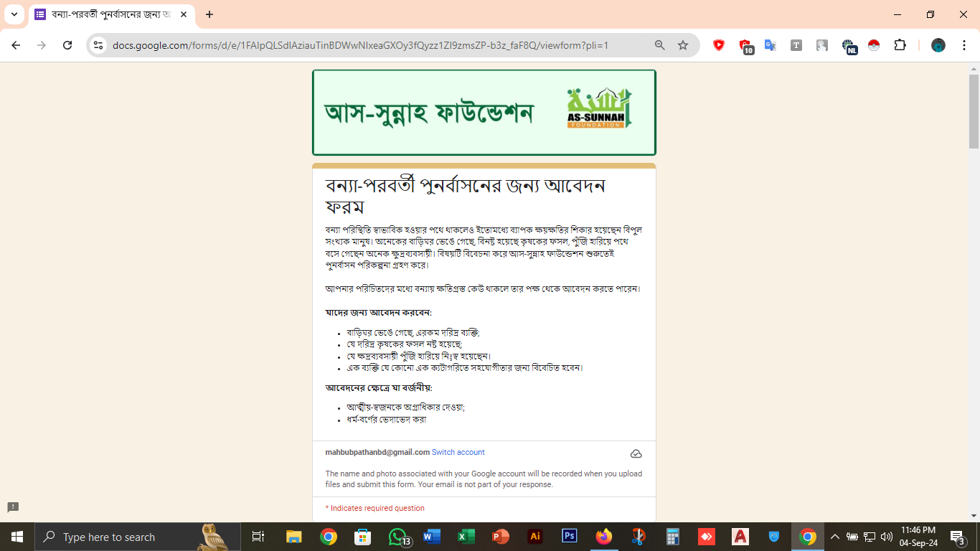Open Adobe Photoshop from the taskbar
980x551 pixels.
[570, 537]
